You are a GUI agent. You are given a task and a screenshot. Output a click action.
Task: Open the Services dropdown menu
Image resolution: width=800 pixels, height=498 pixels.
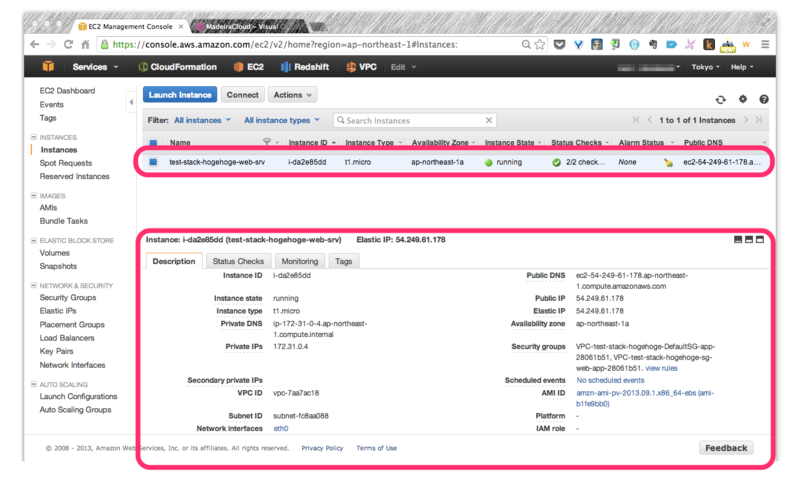95,67
